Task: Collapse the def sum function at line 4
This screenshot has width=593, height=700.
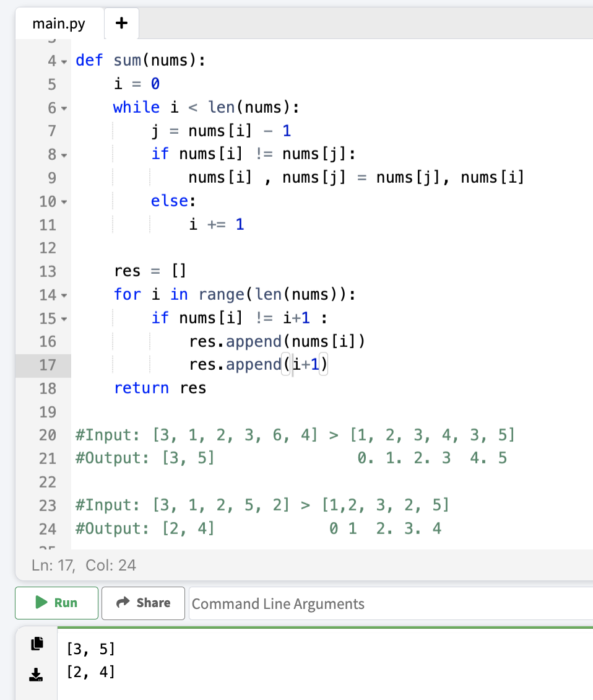Action: [x=64, y=61]
